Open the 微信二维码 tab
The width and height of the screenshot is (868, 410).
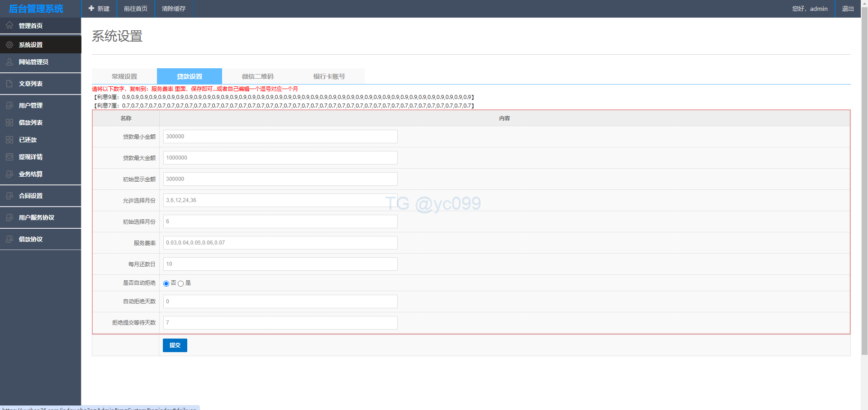[x=257, y=76]
